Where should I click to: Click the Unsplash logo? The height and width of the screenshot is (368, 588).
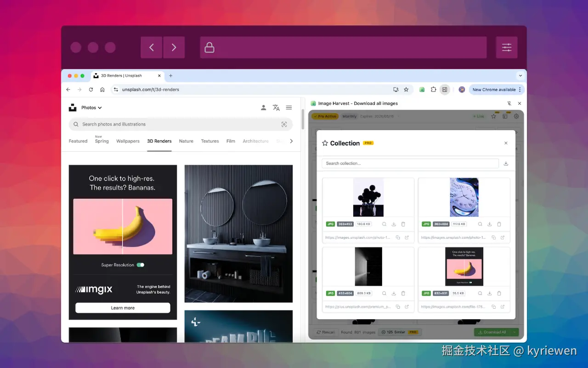(x=73, y=108)
